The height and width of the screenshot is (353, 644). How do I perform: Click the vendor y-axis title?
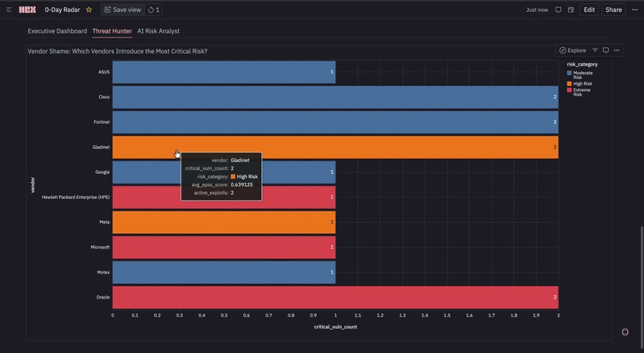coord(33,184)
